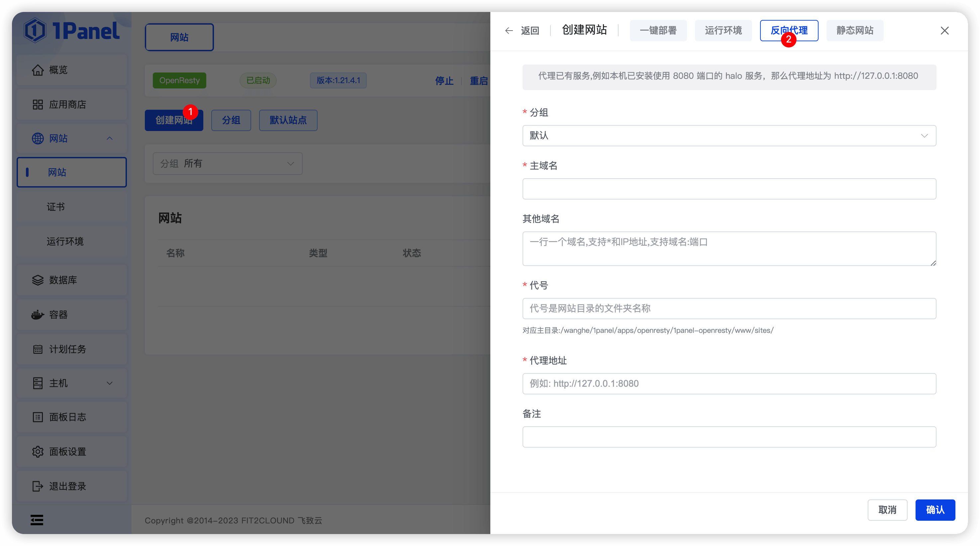Select 一键部署 website type
This screenshot has width=980, height=546.
[658, 31]
